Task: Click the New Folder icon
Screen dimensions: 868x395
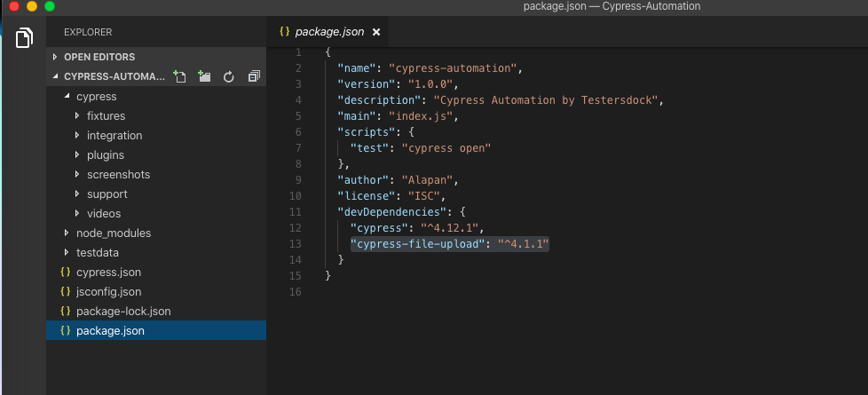Action: (204, 76)
